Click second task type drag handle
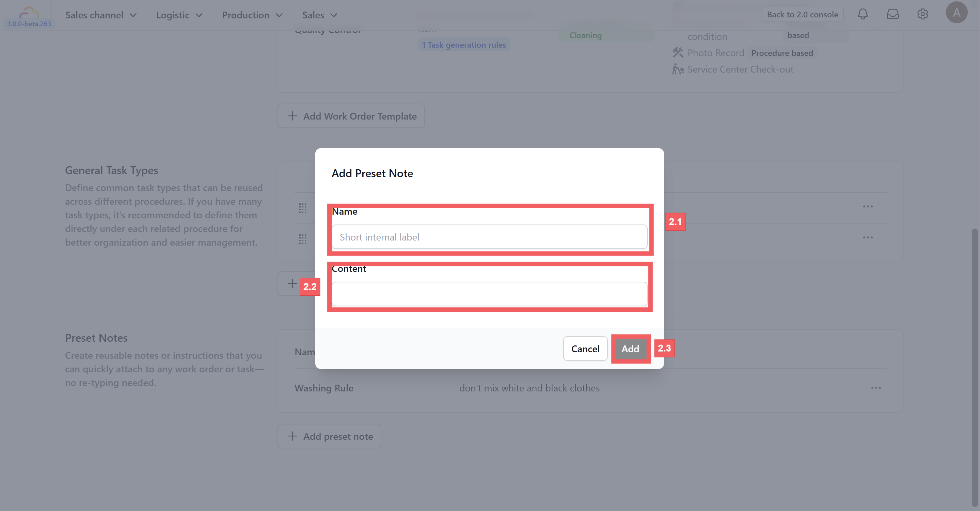This screenshot has height=511, width=980. [302, 239]
